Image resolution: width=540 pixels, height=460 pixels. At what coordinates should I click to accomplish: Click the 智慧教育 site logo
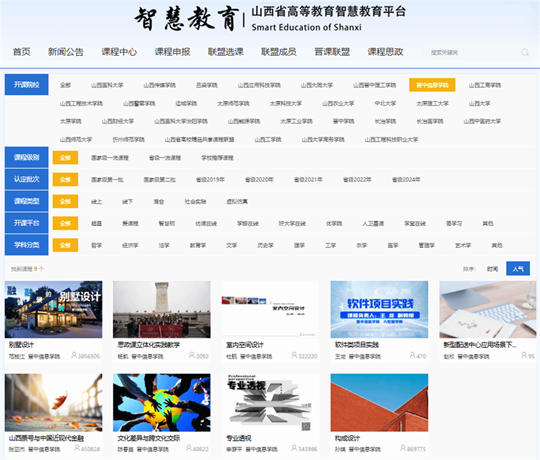click(186, 19)
